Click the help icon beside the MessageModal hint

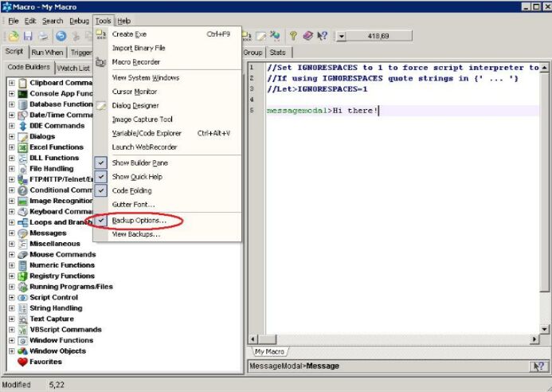point(538,367)
